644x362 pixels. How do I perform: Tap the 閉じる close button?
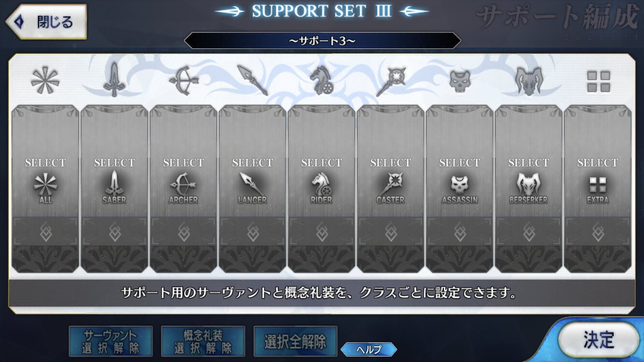pyautogui.click(x=46, y=22)
